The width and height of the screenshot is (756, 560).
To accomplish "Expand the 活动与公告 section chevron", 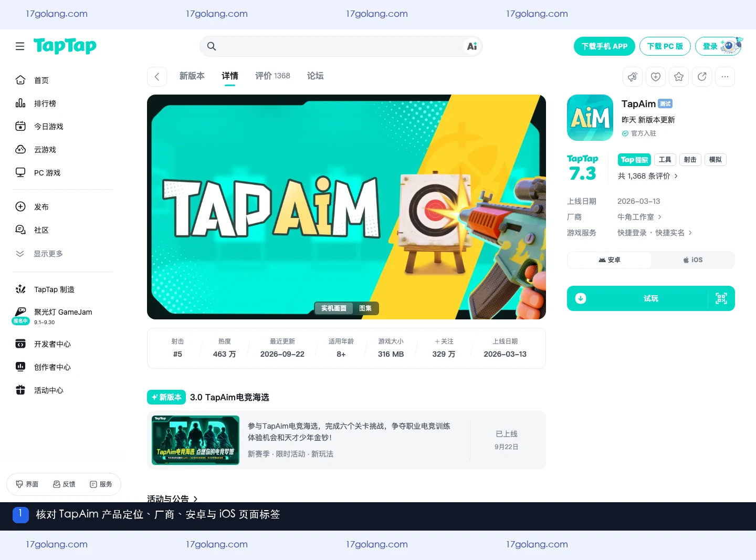I will (x=195, y=499).
